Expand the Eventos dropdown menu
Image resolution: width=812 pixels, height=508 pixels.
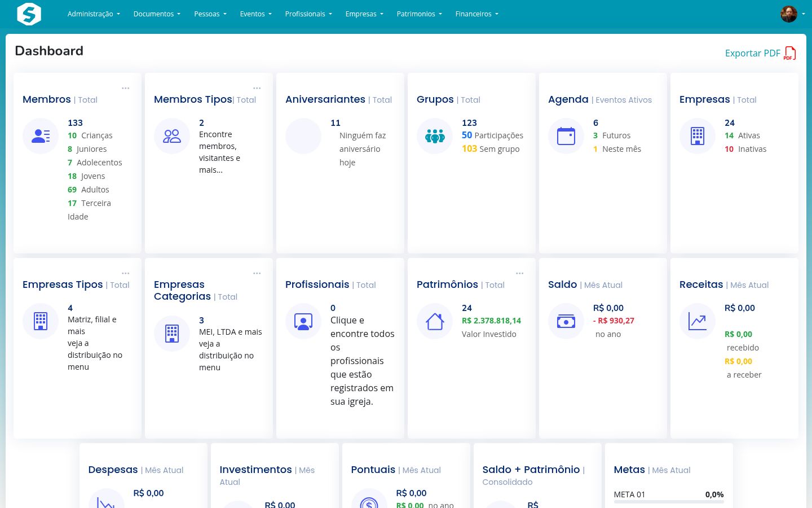click(255, 14)
